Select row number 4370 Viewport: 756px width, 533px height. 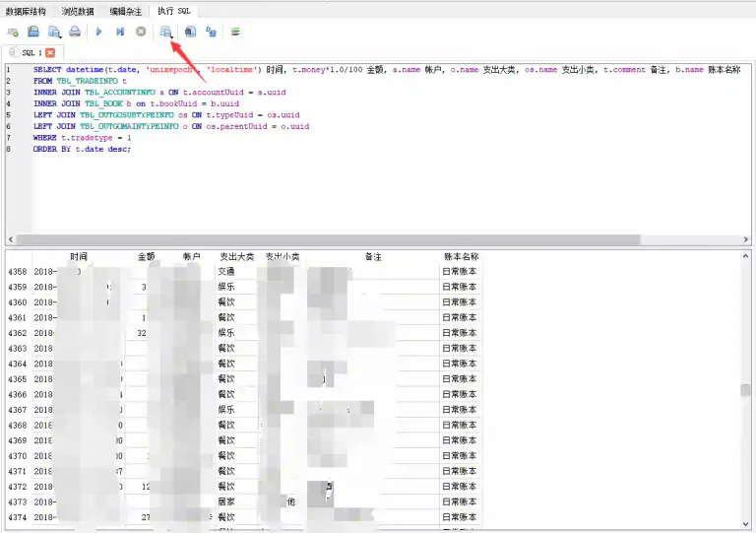[x=18, y=456]
